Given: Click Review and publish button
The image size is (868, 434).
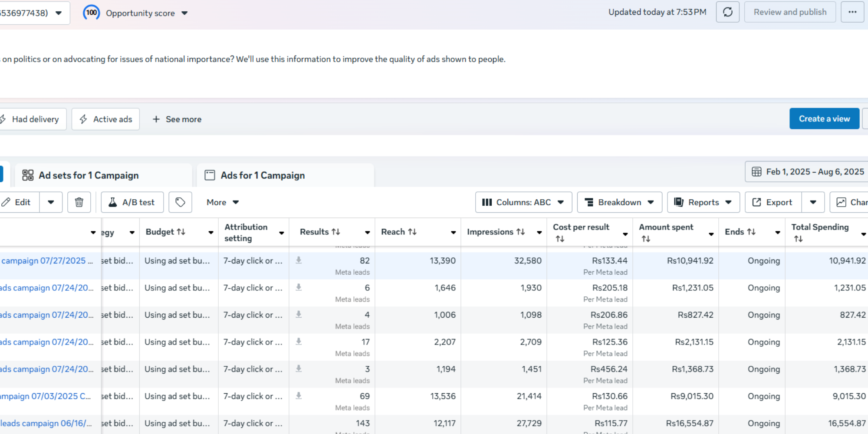Looking at the screenshot, I should pos(790,12).
